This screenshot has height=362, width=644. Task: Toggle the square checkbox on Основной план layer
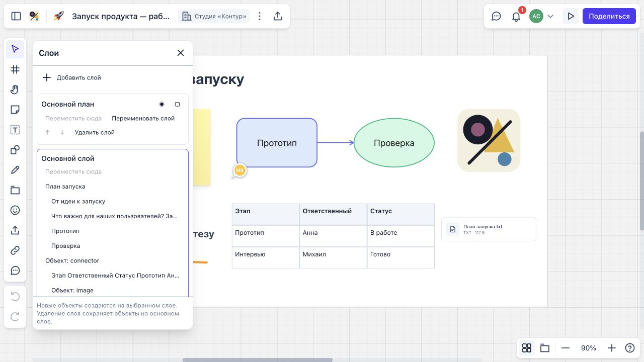(x=177, y=104)
